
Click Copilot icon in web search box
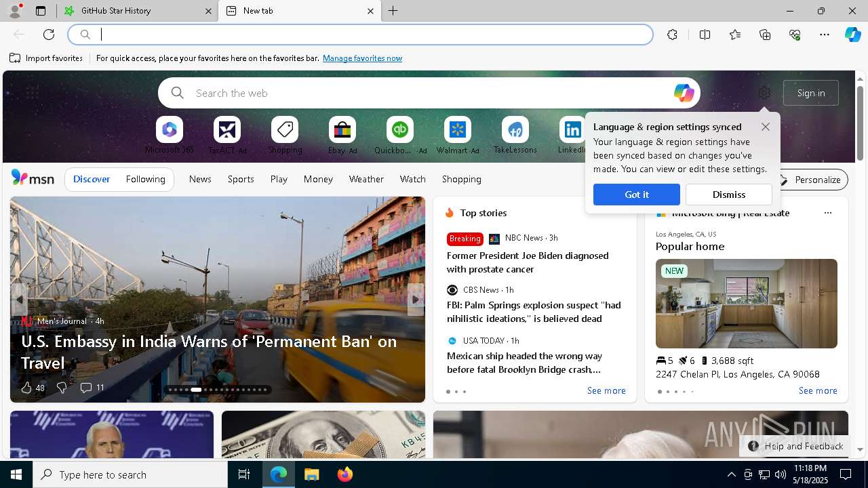tap(684, 93)
